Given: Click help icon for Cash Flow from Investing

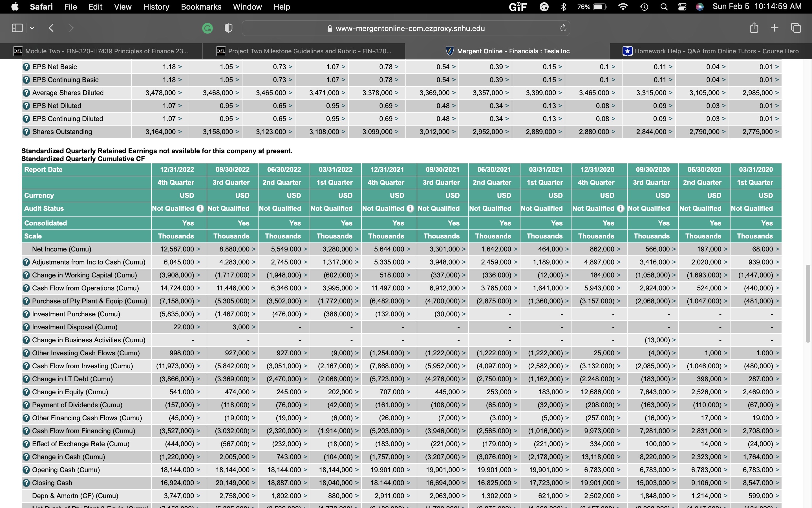Looking at the screenshot, I should click(26, 366).
